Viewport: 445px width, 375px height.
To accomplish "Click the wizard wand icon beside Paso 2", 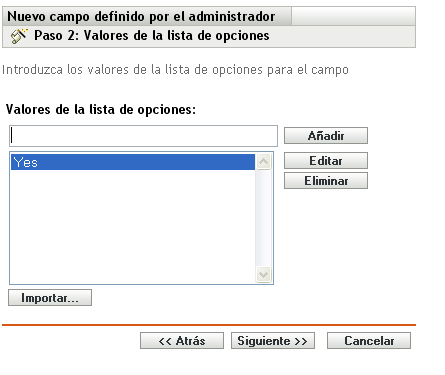I will 19,36.
